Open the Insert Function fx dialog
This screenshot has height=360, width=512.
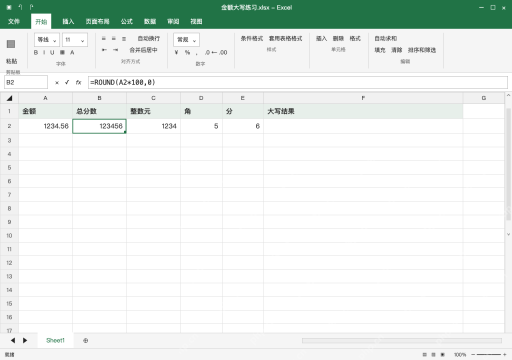pos(78,82)
